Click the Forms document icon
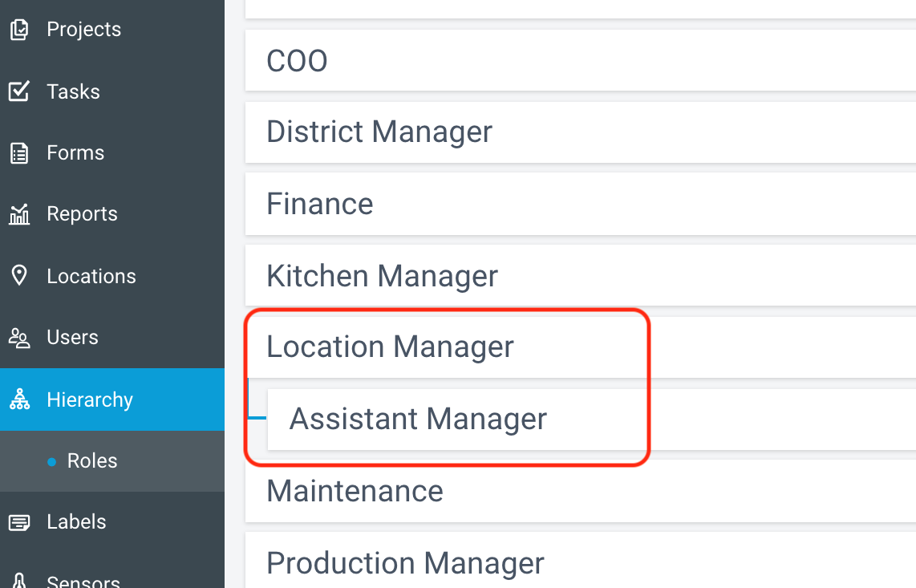Image resolution: width=916 pixels, height=588 pixels. tap(19, 153)
